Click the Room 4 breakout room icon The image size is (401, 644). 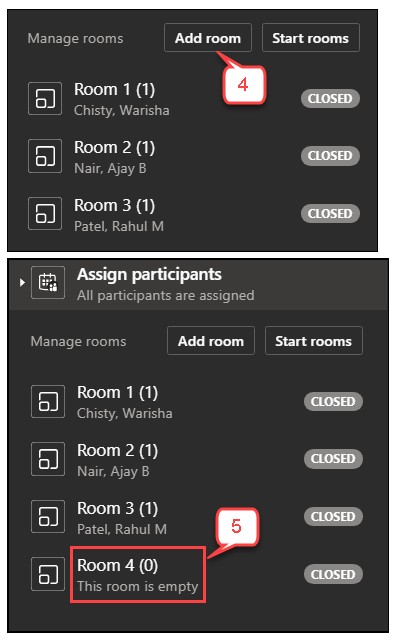coord(48,574)
